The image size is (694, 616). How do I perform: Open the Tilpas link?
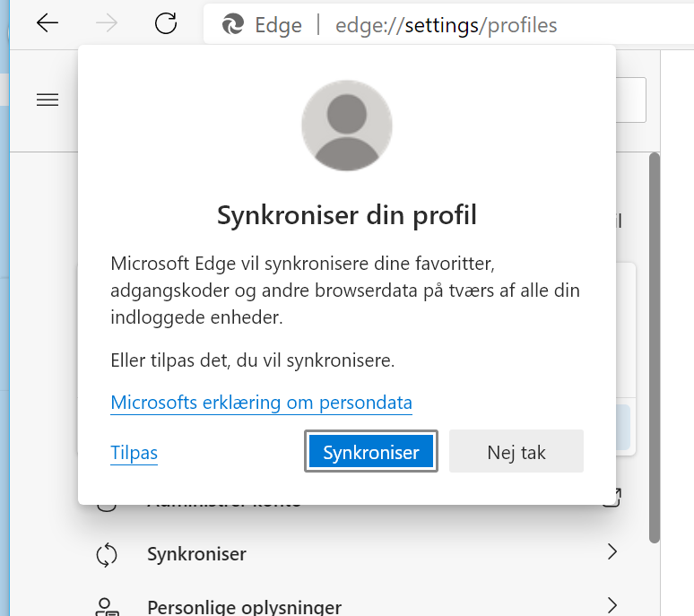tap(134, 453)
